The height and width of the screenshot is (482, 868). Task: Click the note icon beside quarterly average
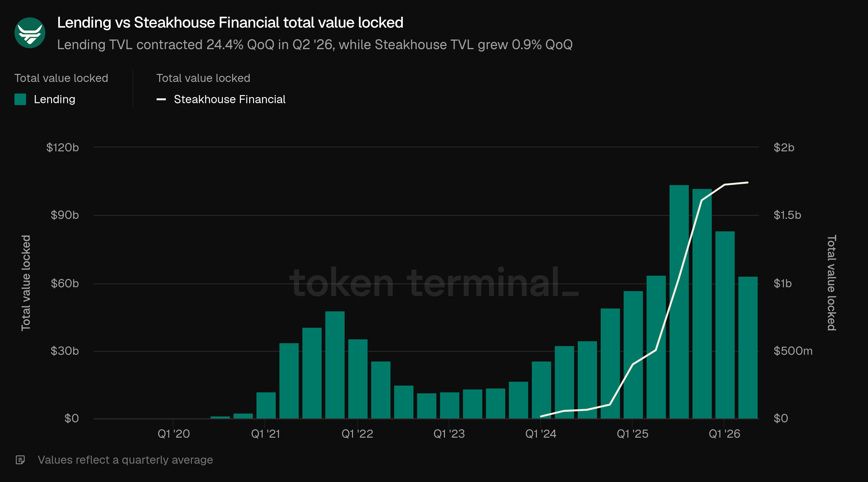pos(20,460)
